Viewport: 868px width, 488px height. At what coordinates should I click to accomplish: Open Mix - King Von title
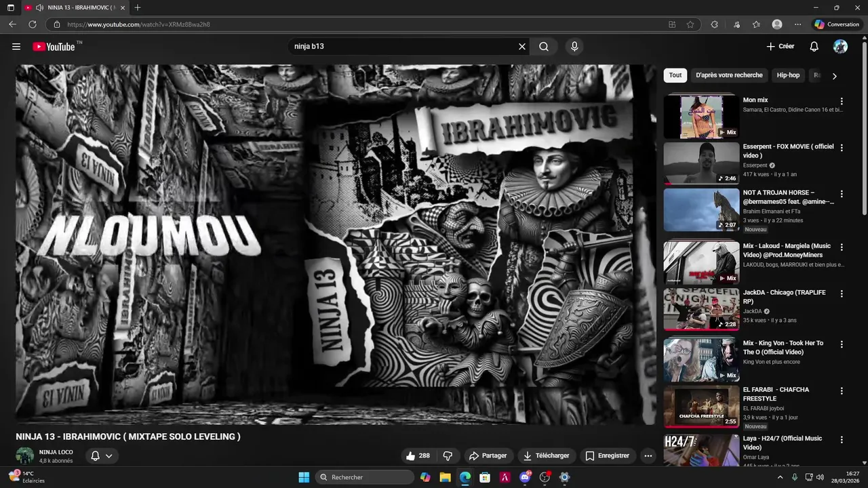[783, 348]
